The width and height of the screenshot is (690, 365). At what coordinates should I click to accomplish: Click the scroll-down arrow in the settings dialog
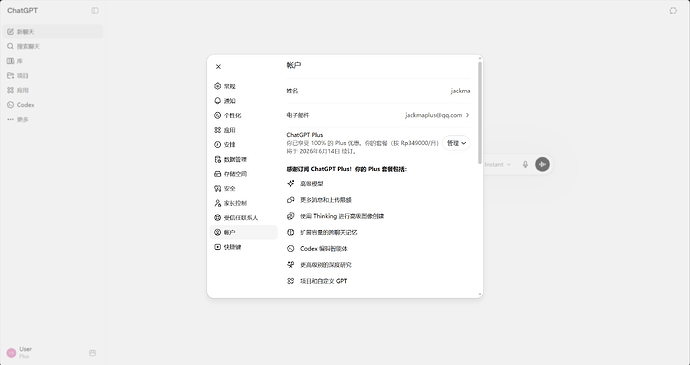coord(480,294)
